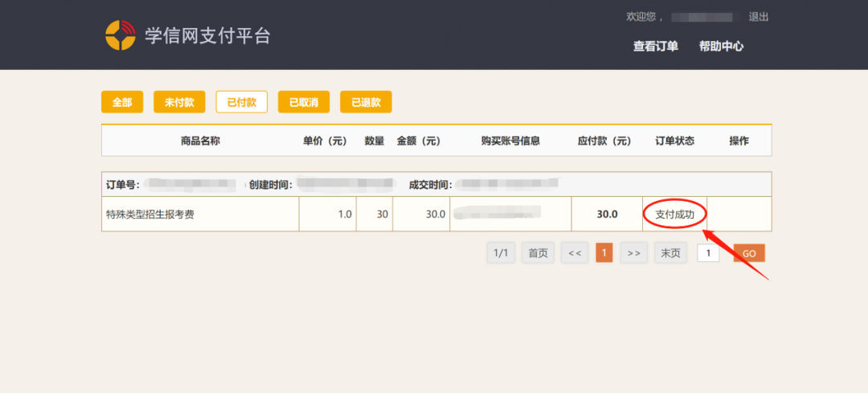Click the 支付成功 order status
Viewport: 868px width, 393px height.
point(674,215)
